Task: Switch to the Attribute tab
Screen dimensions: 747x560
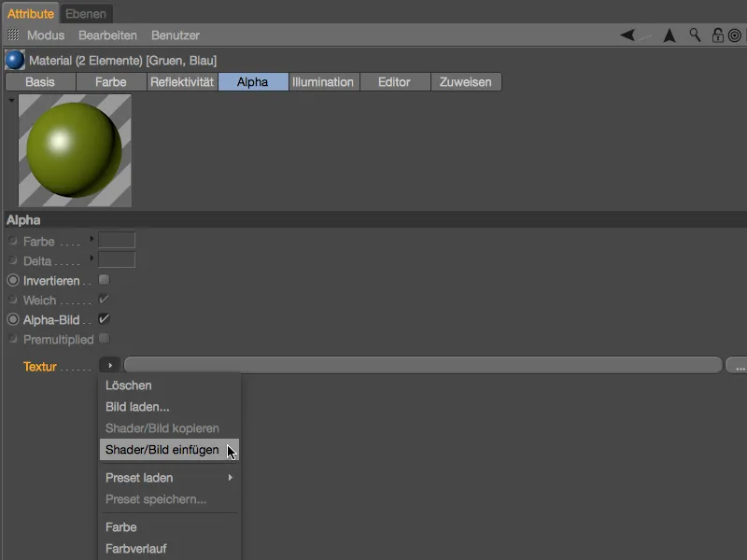Action: click(31, 14)
